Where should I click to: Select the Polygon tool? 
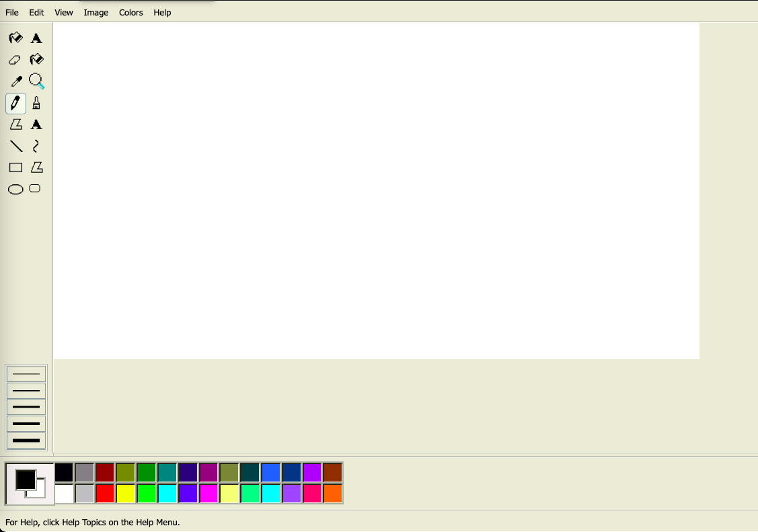pyautogui.click(x=36, y=167)
